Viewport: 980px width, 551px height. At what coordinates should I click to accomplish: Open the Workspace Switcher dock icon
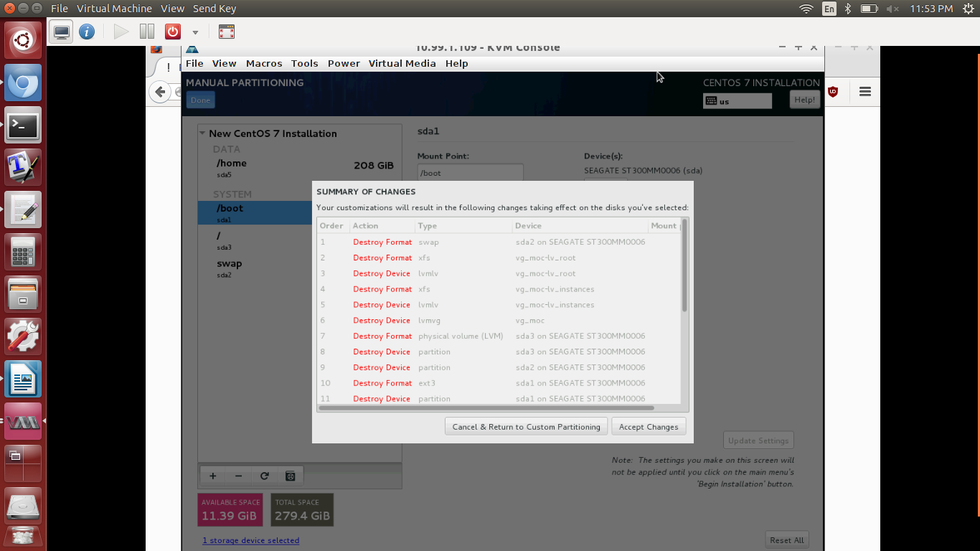[23, 463]
